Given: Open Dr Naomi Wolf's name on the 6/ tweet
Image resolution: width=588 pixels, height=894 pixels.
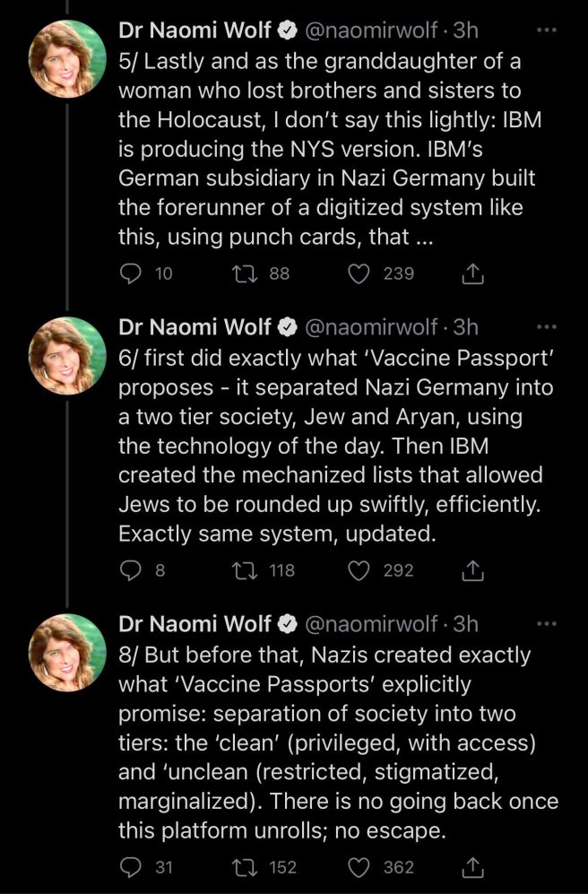Looking at the screenshot, I should pyautogui.click(x=195, y=326).
